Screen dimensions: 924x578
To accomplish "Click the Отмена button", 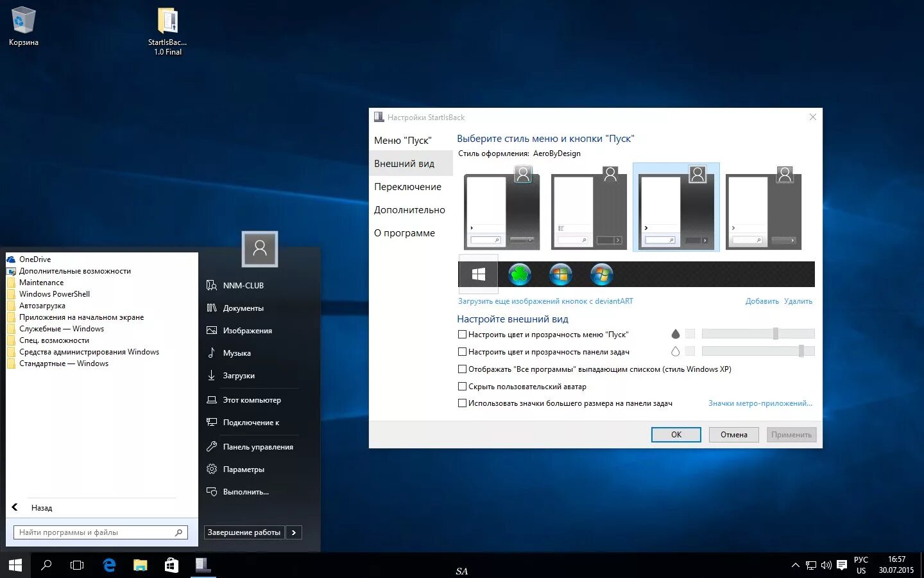I will [733, 435].
